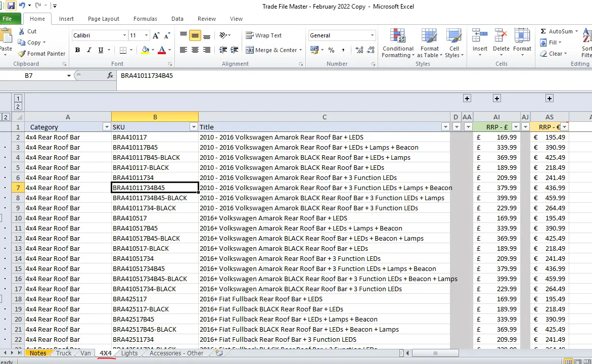
Task: Click the Cut scissors icon
Action: click(x=22, y=31)
